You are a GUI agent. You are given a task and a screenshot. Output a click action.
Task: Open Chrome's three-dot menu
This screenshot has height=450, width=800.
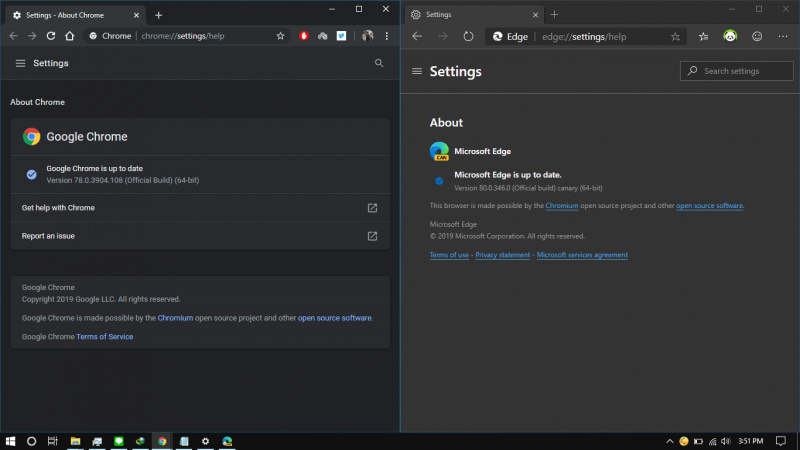coord(387,36)
